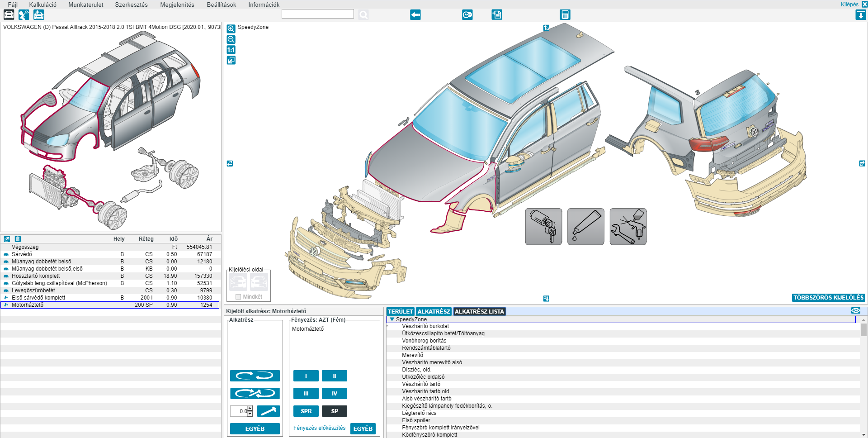Viewport: 868px width, 438px height.
Task: Open the Kalkuláció menu
Action: (x=43, y=5)
